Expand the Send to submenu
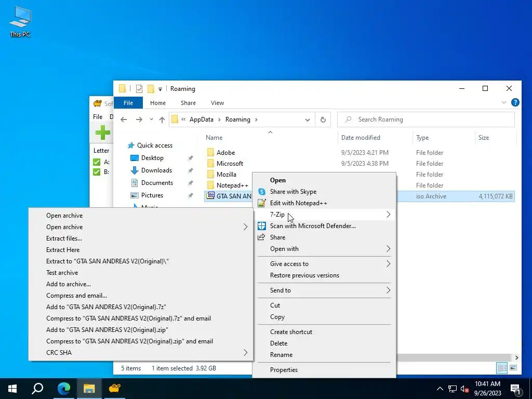This screenshot has height=399, width=532. click(388, 290)
